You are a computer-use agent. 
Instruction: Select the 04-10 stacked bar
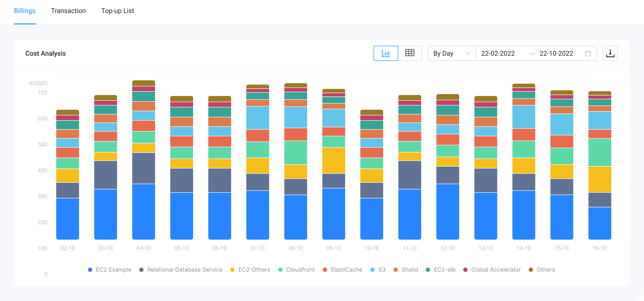point(144,160)
